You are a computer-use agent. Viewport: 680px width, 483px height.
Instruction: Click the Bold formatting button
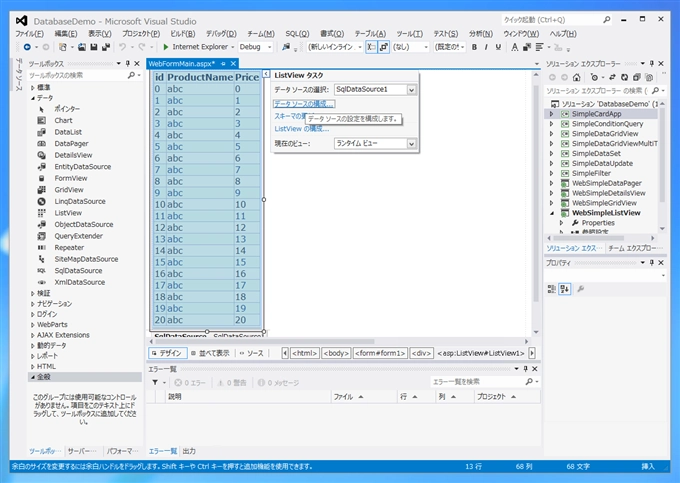pyautogui.click(x=474, y=47)
